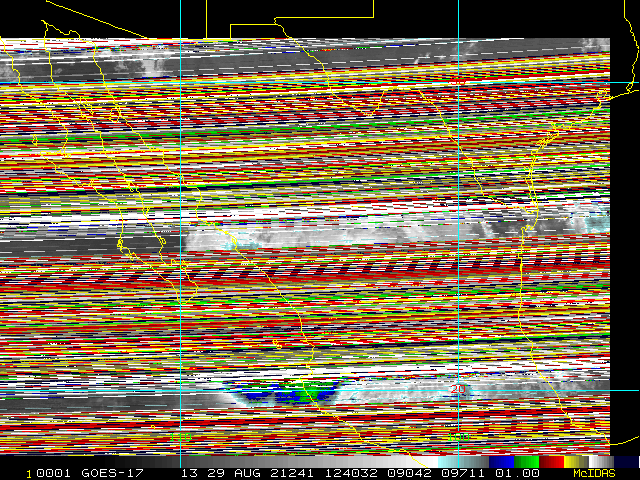Click the green longitude label 100
This screenshot has width=640, height=480.
[x=458, y=437]
